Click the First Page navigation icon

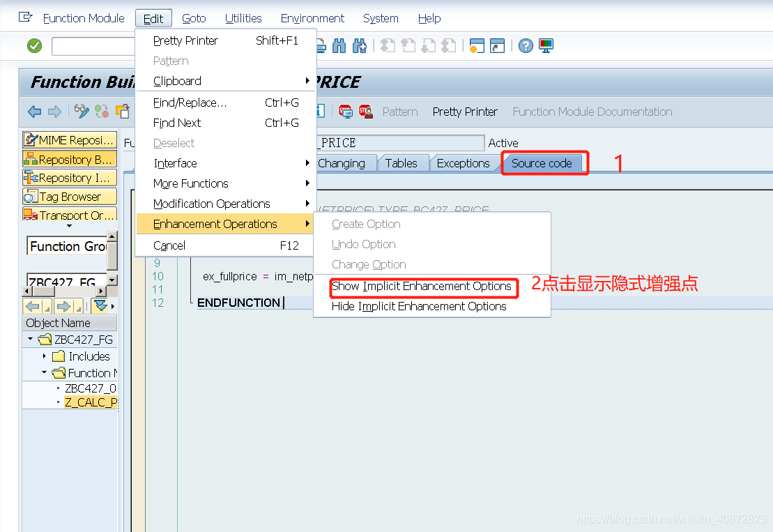[388, 46]
